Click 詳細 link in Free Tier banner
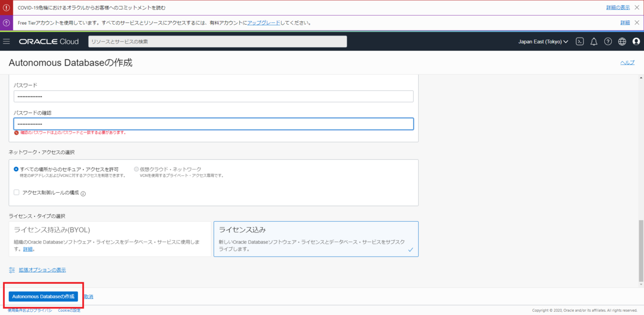The height and width of the screenshot is (315, 644). (x=625, y=23)
